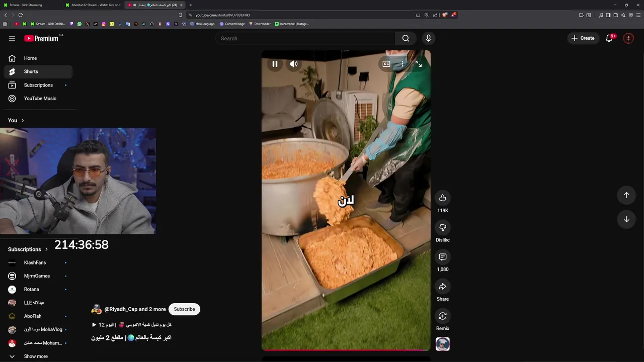Select Shorts in the sidebar
644x362 pixels.
(38, 71)
